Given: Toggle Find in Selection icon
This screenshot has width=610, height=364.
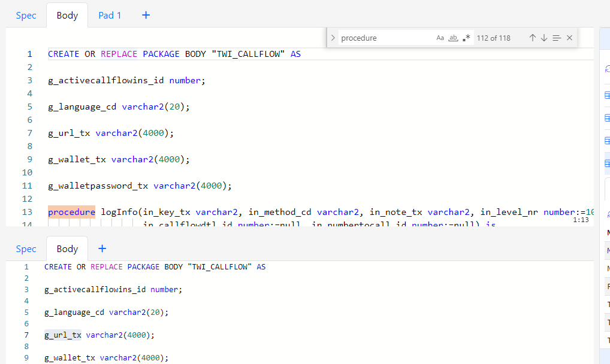Looking at the screenshot, I should pyautogui.click(x=557, y=38).
